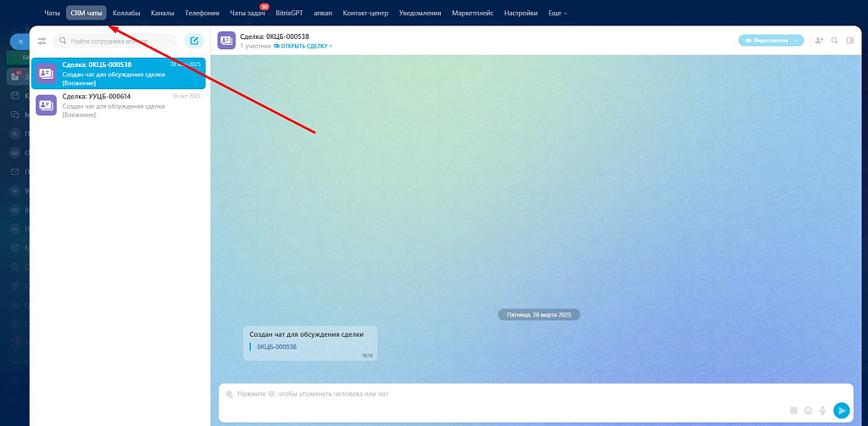
Task: Expand arrow next to ОТКРЫТЬ СДЕЛКУ
Action: click(331, 46)
